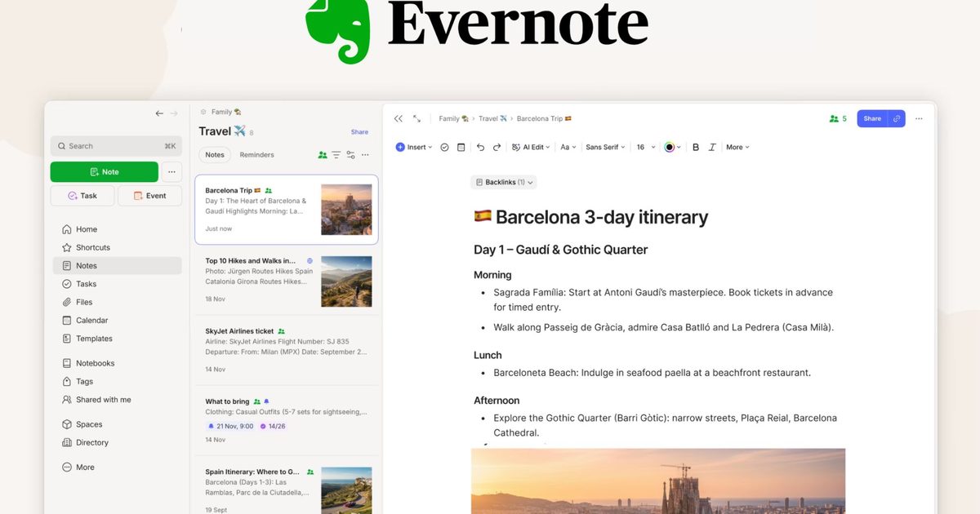Open the Sans Serif font dropdown
980x514 pixels.
click(604, 147)
